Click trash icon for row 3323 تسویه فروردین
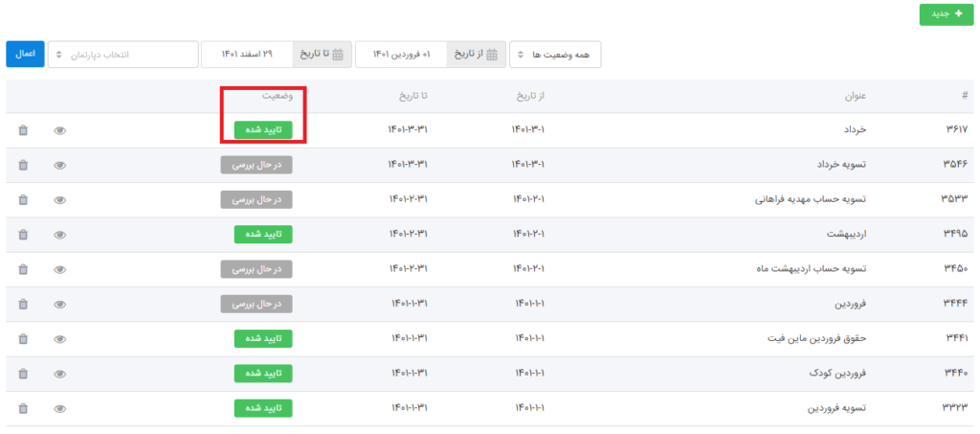The height and width of the screenshot is (434, 980). [23, 408]
